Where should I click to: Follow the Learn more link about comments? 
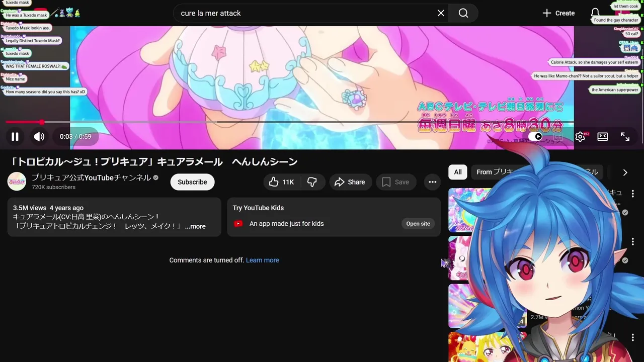point(262,260)
